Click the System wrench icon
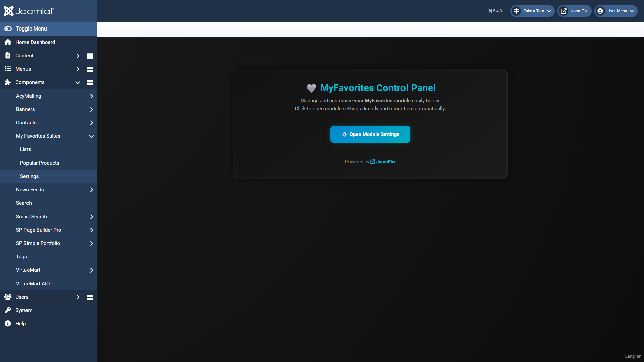The width and height of the screenshot is (644, 362). pyautogui.click(x=8, y=310)
